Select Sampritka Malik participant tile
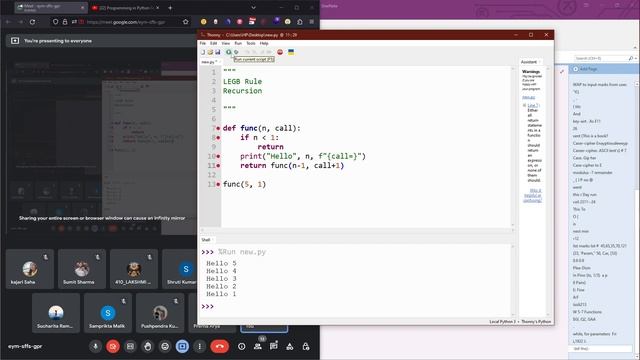Image resolution: width=640 pixels, height=360 pixels. [108, 313]
